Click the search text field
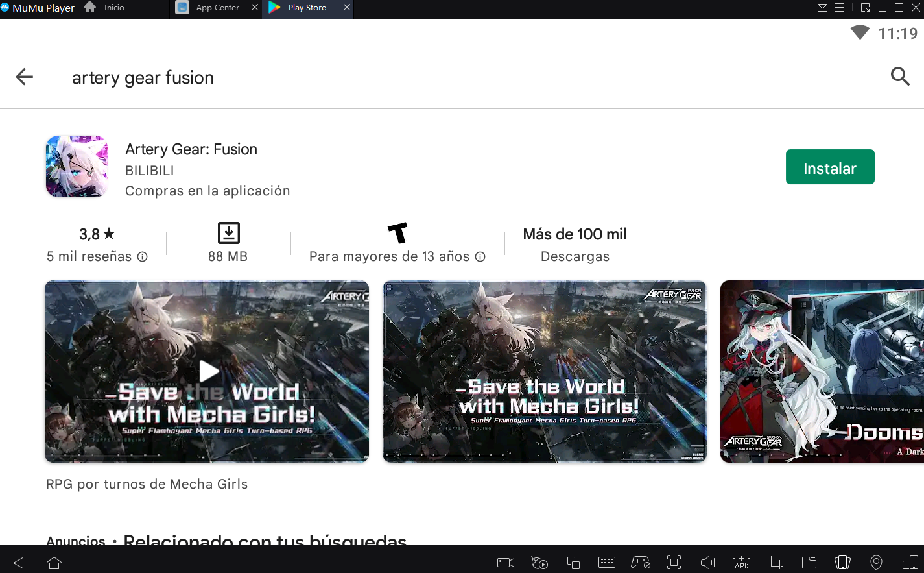Viewport: 924px width, 573px height. click(x=454, y=77)
